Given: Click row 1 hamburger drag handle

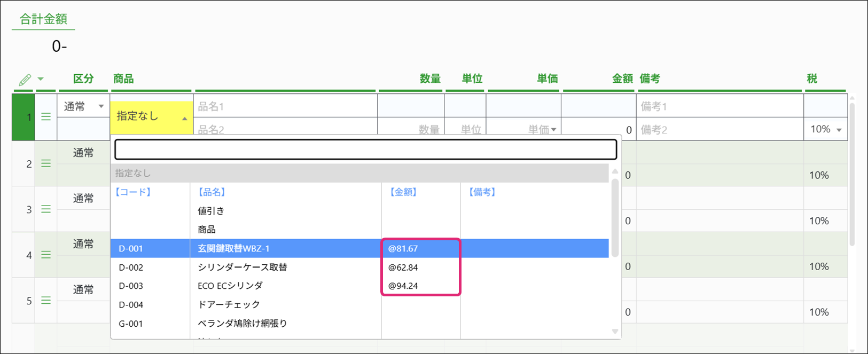Looking at the screenshot, I should (46, 117).
